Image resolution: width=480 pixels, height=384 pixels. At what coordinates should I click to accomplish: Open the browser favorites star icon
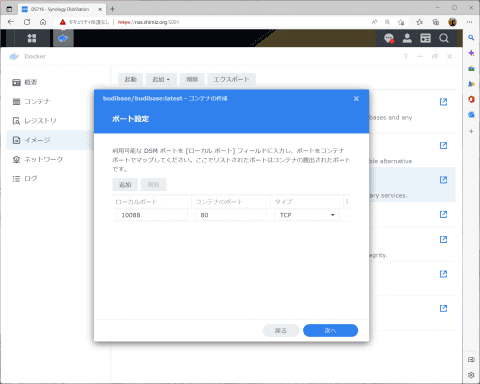tap(420, 22)
